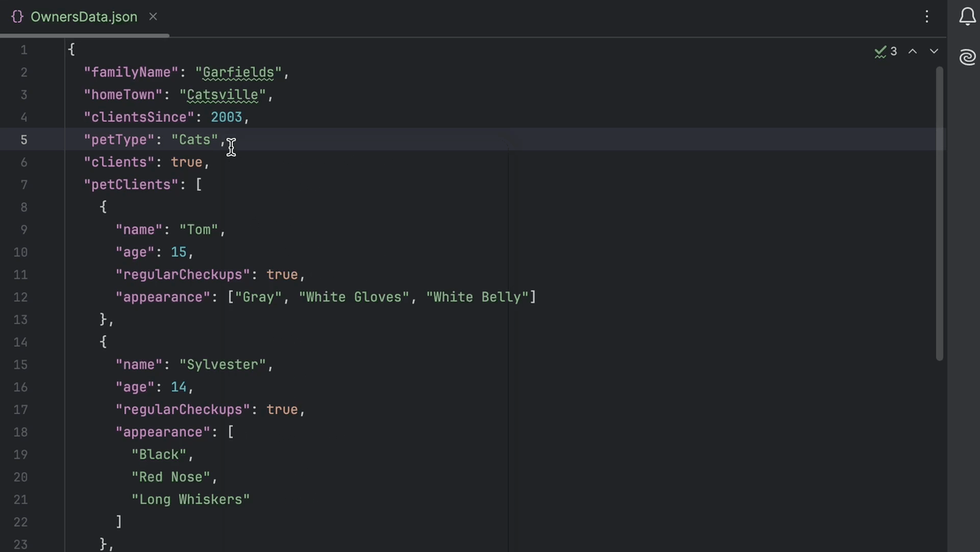Click the boolean true on the clients line
Screen dimensions: 980x552
tap(186, 162)
